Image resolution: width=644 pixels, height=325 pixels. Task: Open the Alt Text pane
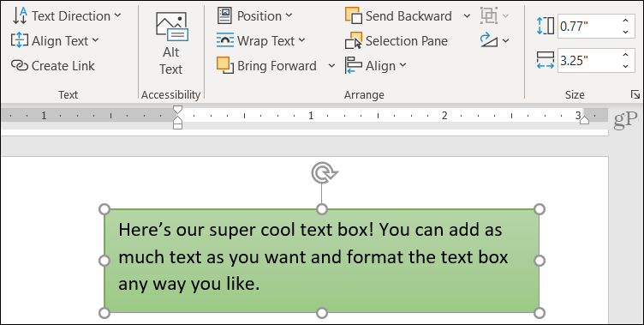click(171, 44)
